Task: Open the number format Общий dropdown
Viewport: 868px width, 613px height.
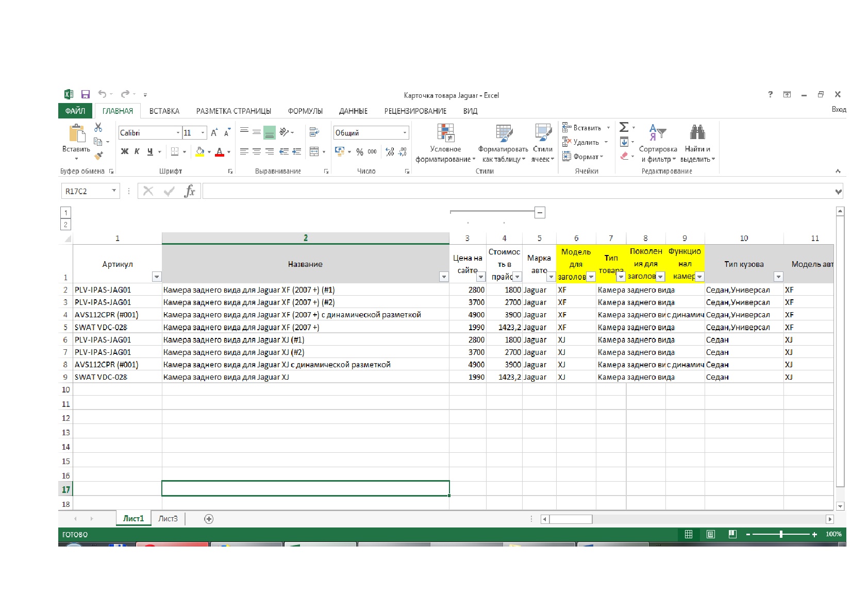Action: pos(405,133)
